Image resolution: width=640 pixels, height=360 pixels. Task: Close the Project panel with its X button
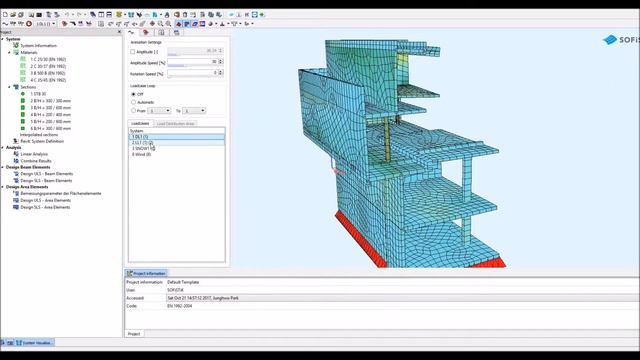click(119, 32)
